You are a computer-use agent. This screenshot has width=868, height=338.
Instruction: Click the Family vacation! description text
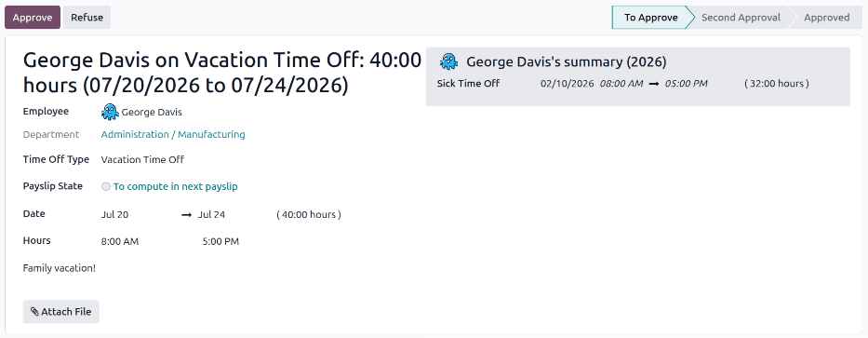[60, 268]
